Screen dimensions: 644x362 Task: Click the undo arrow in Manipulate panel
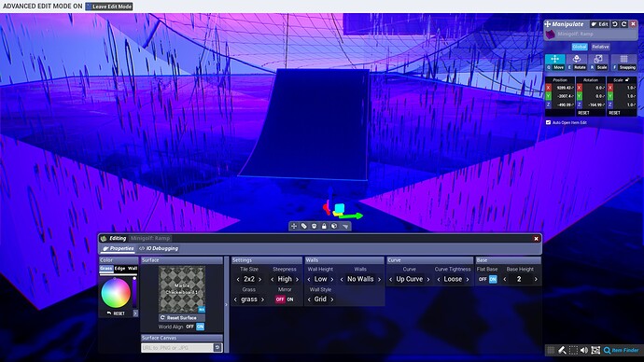pyautogui.click(x=615, y=24)
